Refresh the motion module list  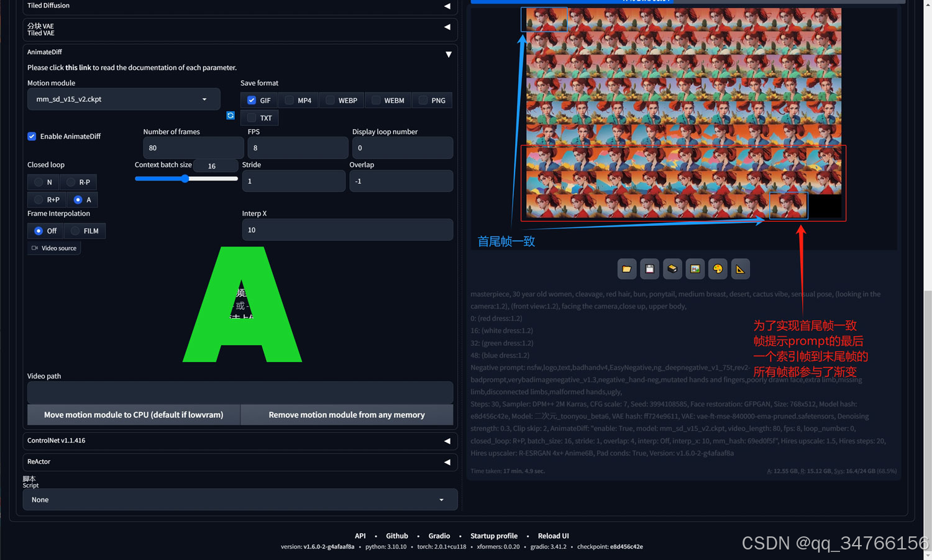click(x=231, y=115)
